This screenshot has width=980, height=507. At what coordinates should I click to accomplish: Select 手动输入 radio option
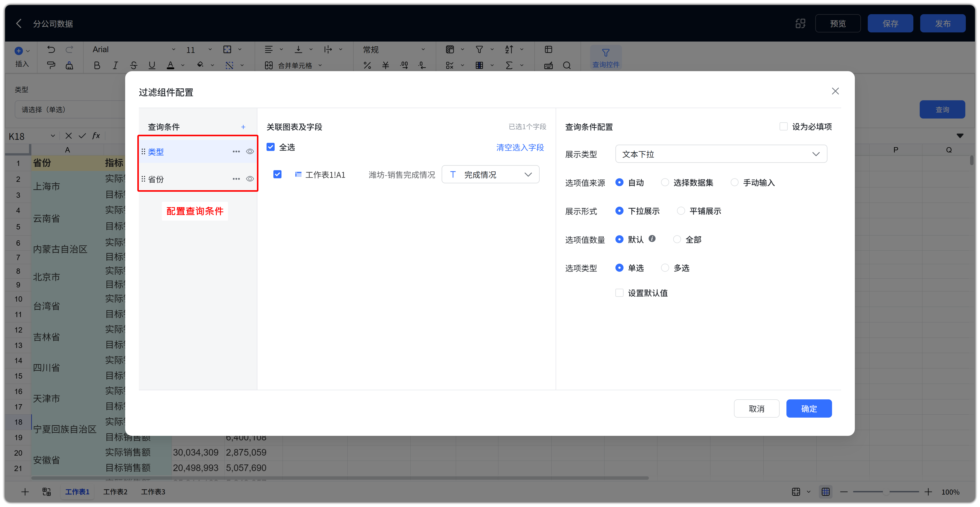[x=734, y=182]
